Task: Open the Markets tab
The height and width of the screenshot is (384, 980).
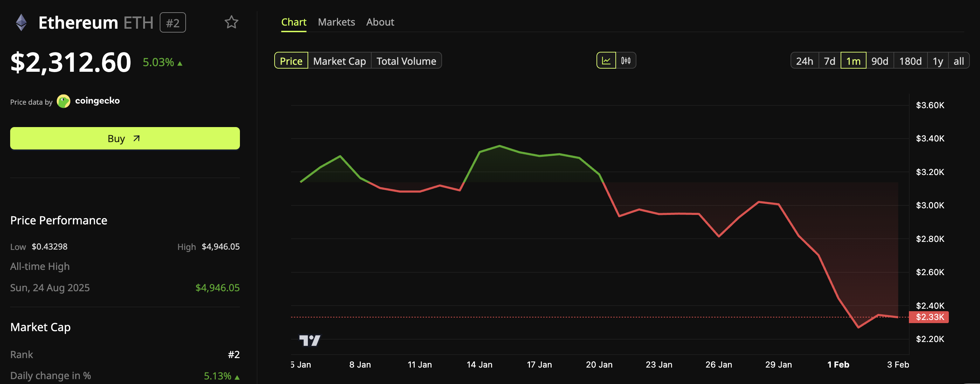Action: pos(336,22)
